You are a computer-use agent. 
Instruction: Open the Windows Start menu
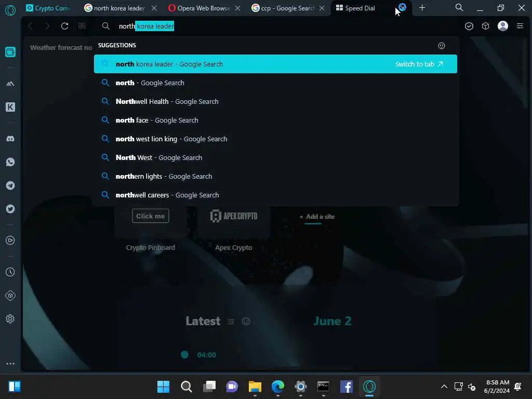(163, 387)
